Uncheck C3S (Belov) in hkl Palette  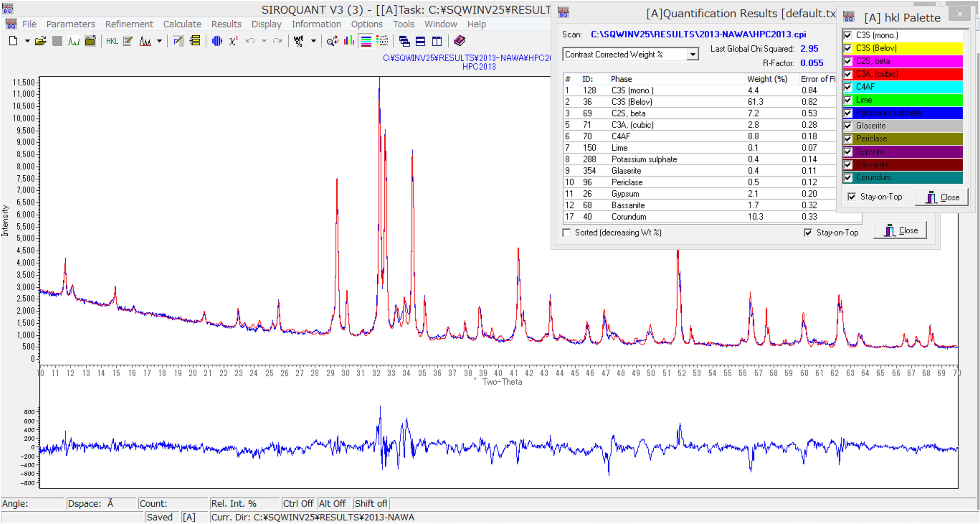[x=848, y=48]
